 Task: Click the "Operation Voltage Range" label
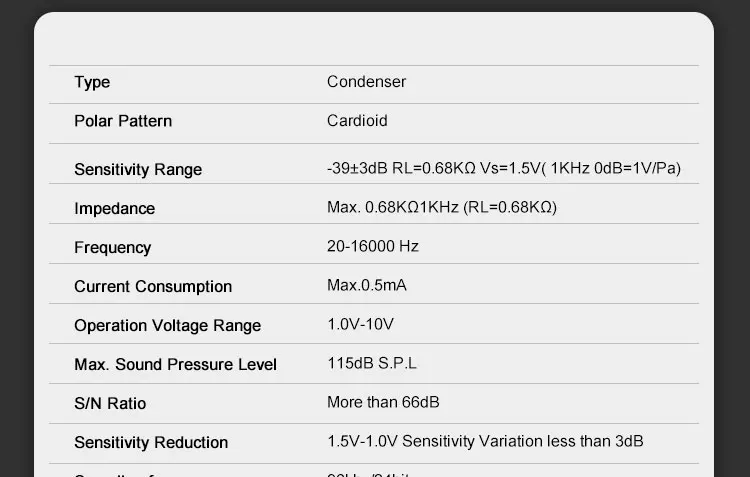(167, 325)
